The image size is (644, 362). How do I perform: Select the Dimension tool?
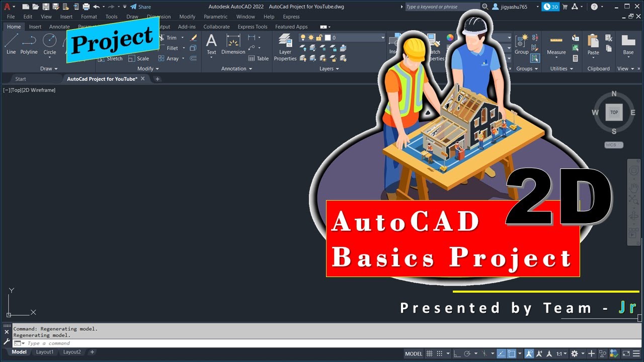pyautogui.click(x=233, y=44)
